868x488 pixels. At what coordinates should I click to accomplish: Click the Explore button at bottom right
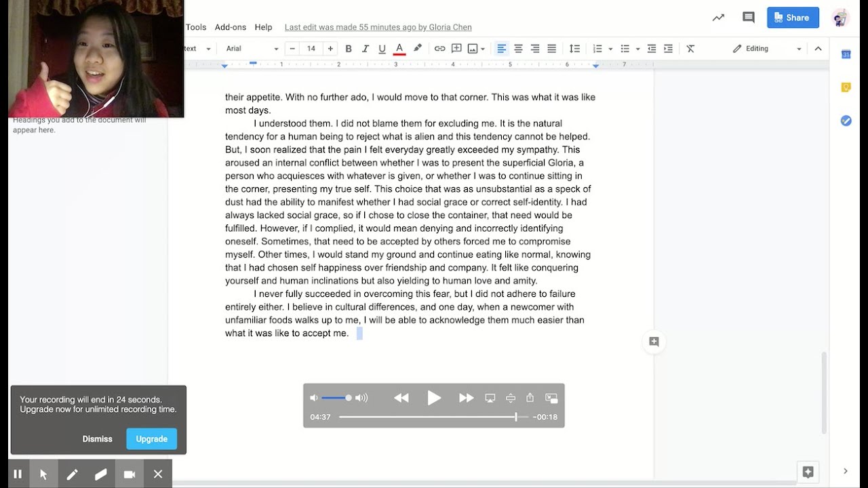pos(808,472)
